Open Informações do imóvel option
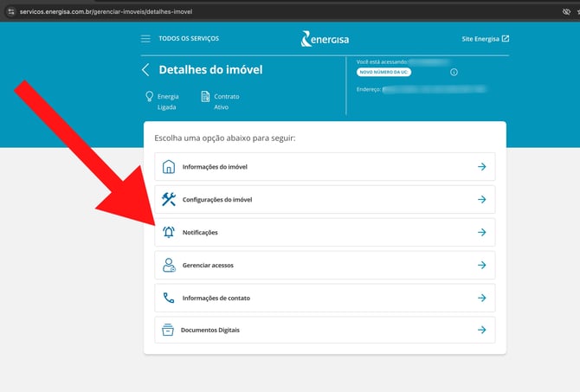 (325, 167)
